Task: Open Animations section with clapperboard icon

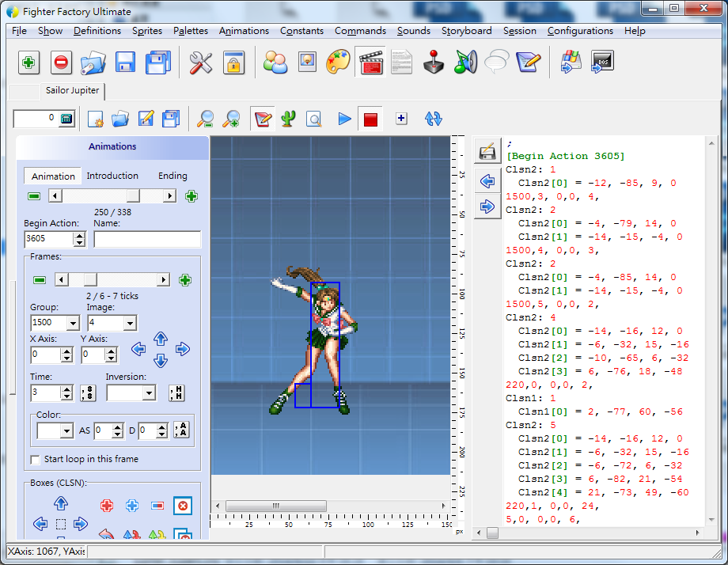Action: 370,63
